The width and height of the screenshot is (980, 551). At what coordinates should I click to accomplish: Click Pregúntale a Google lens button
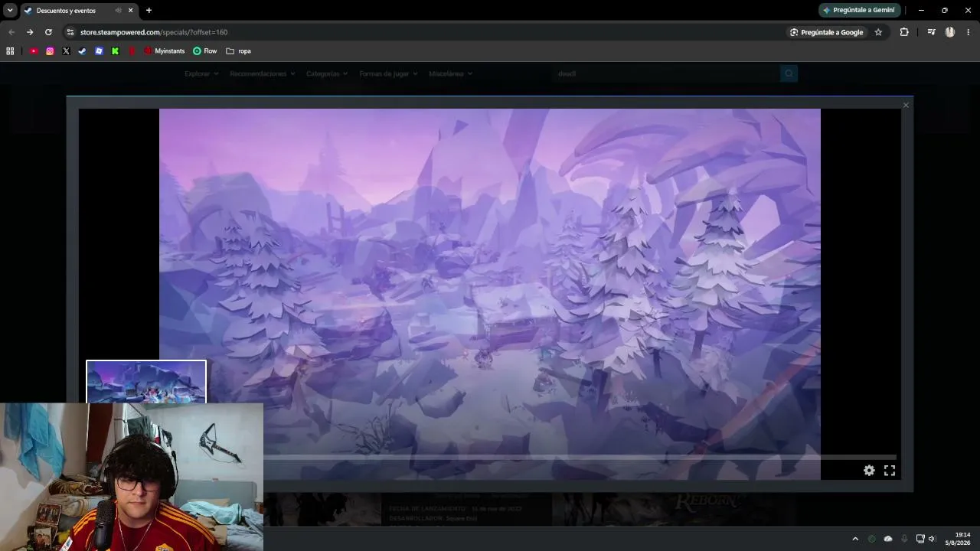click(x=826, y=32)
